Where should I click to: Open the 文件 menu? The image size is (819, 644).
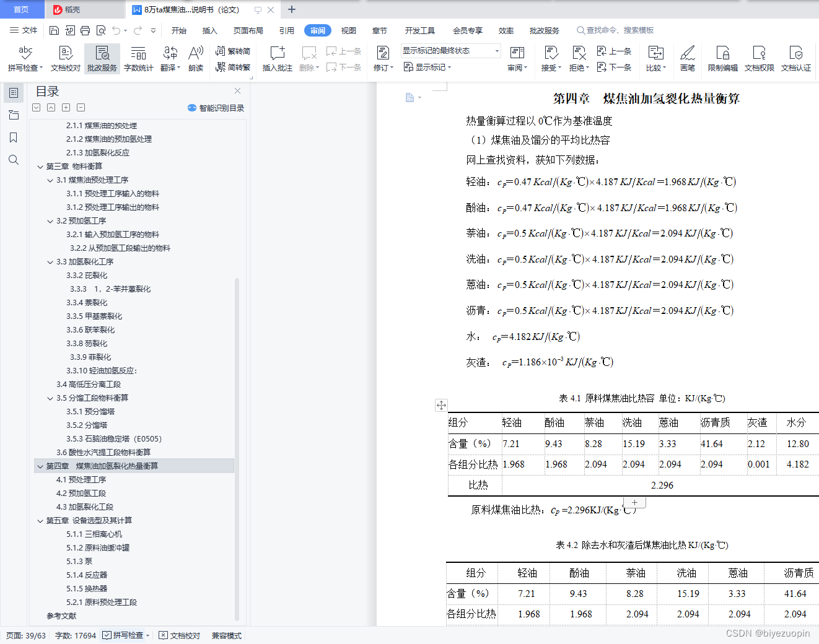24,30
